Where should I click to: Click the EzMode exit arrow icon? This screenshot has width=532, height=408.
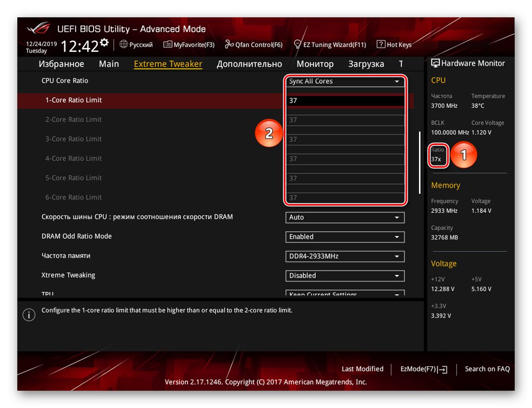click(x=442, y=370)
